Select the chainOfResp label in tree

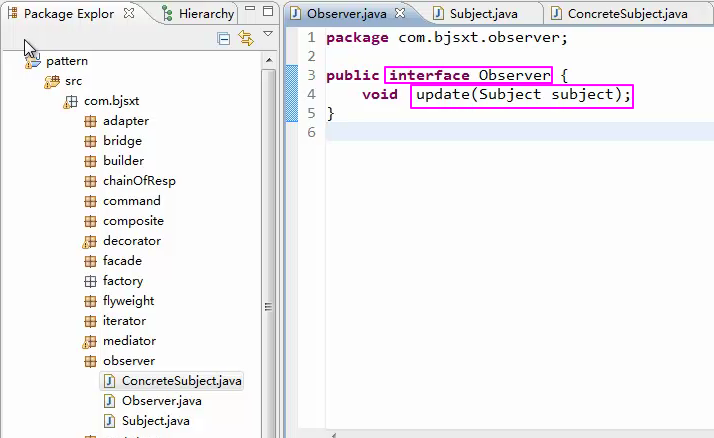[x=139, y=181]
